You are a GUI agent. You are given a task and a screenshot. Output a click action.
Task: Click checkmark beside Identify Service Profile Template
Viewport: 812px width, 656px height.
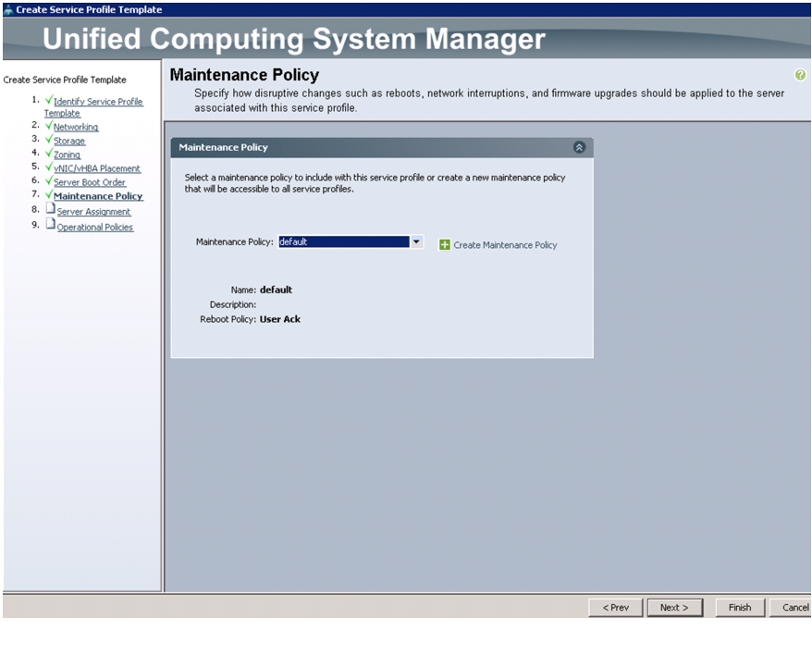tap(49, 100)
